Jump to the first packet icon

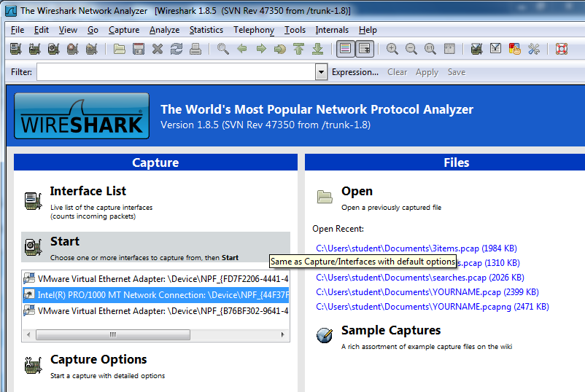coord(299,49)
